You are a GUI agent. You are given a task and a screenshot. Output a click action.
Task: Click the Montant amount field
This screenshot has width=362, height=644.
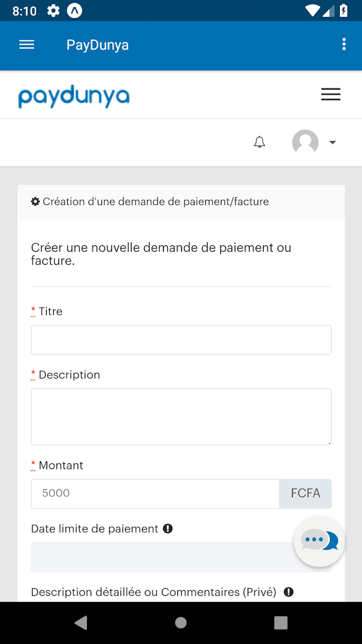(x=155, y=494)
